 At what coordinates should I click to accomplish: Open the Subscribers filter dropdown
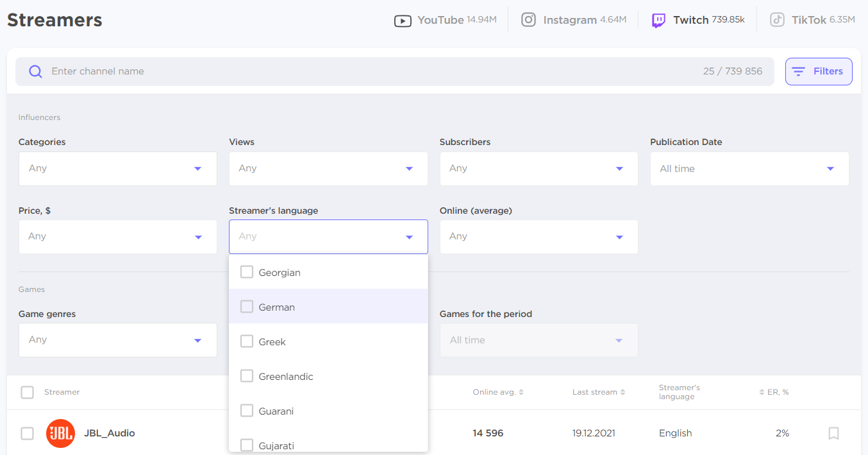538,169
